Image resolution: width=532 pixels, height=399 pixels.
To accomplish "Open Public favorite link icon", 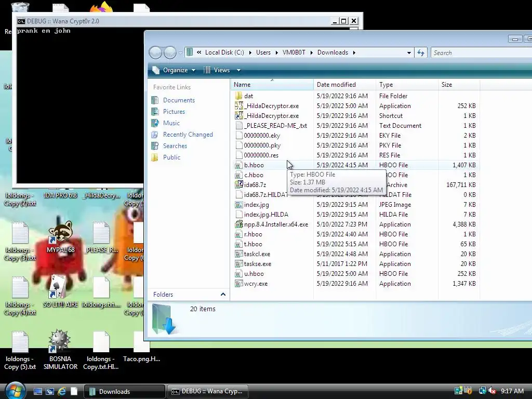I will click(x=155, y=157).
